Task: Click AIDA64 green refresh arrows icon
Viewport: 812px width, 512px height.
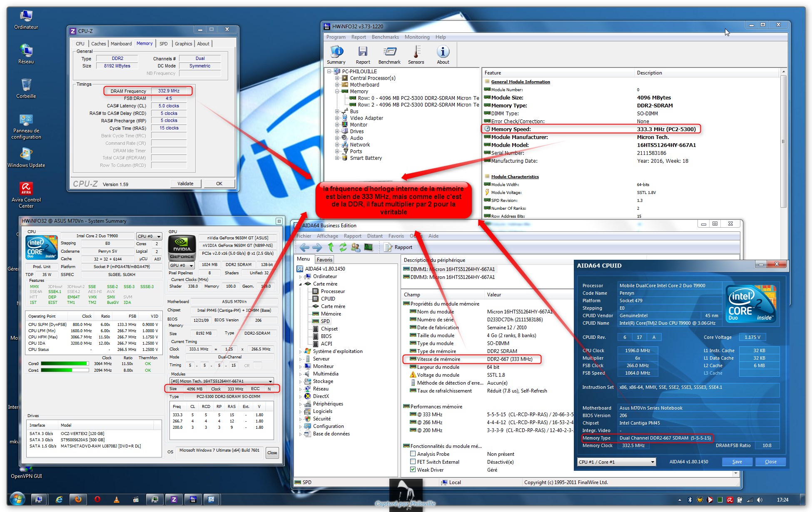Action: pos(343,247)
